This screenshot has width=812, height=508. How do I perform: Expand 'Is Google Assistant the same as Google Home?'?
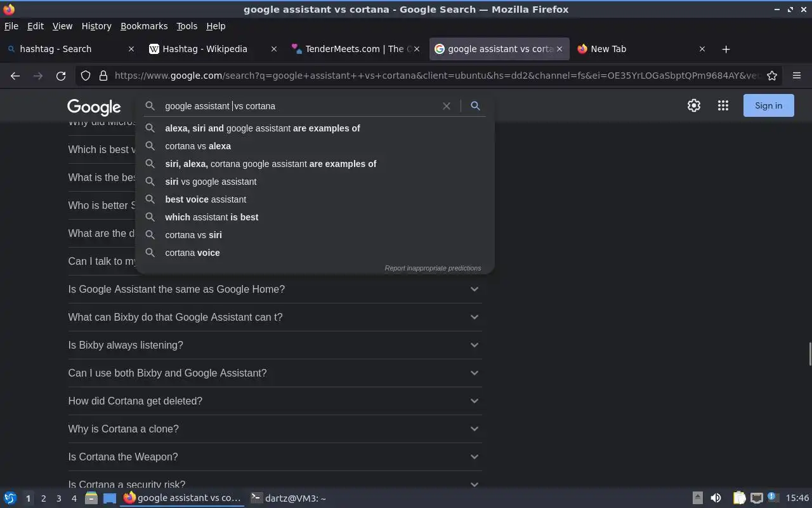click(275, 289)
